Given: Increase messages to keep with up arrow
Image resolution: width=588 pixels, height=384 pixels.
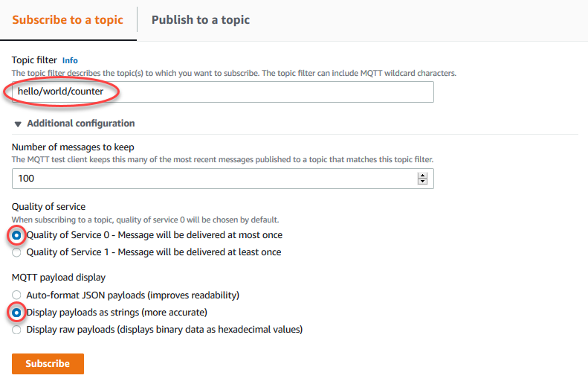Looking at the screenshot, I should [423, 176].
